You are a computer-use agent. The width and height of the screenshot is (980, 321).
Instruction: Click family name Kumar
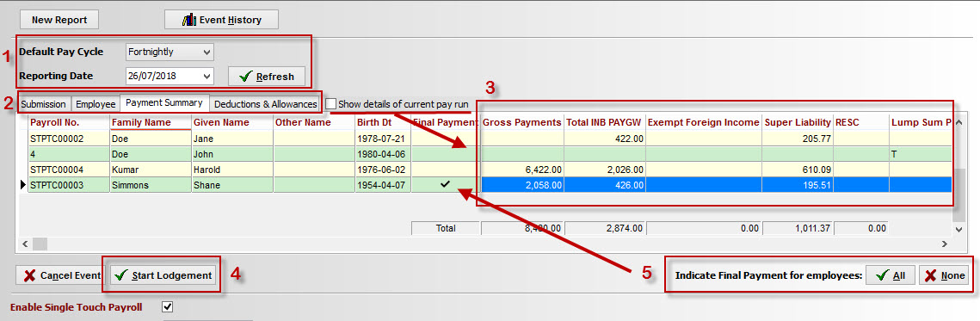tap(151, 170)
